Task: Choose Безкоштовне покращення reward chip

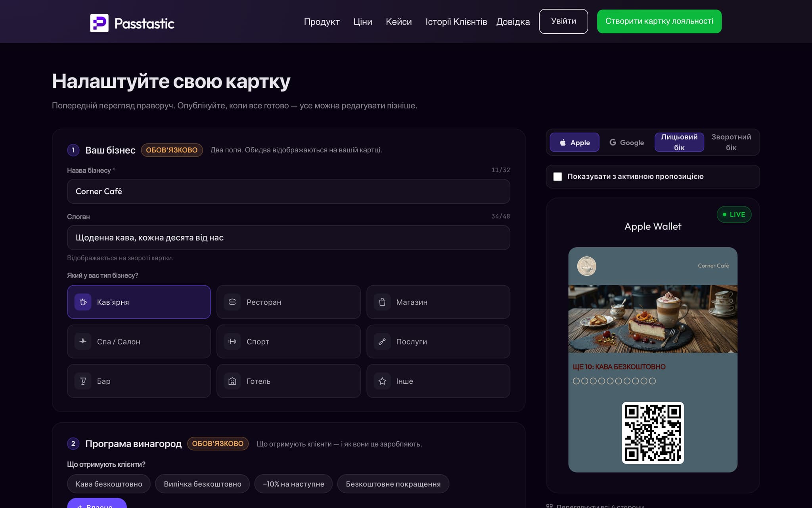Action: (x=393, y=484)
